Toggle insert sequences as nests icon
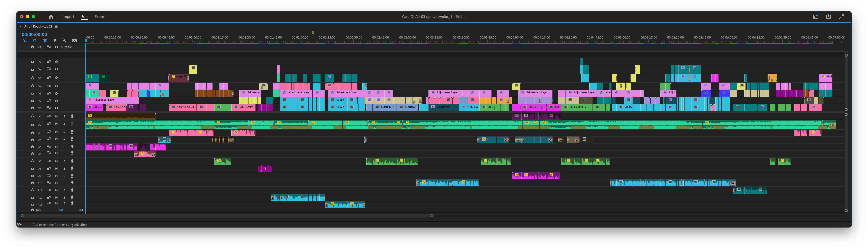Screen dimensions: 868x249 (25, 41)
